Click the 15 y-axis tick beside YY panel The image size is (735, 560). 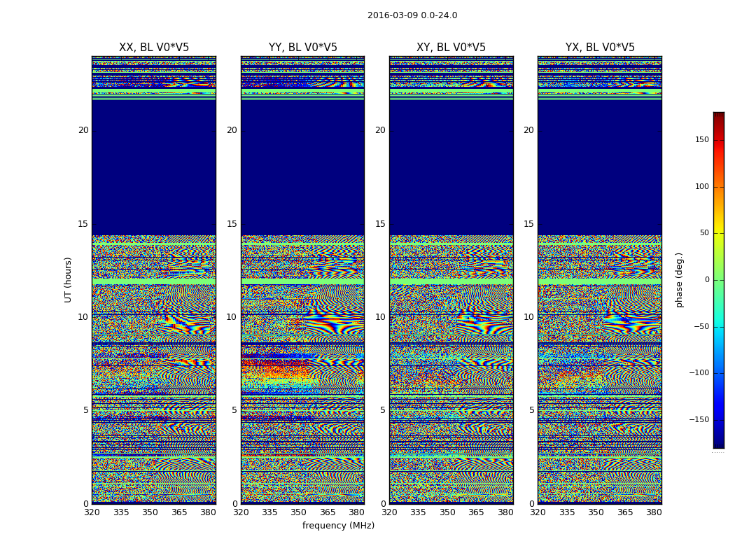click(231, 224)
